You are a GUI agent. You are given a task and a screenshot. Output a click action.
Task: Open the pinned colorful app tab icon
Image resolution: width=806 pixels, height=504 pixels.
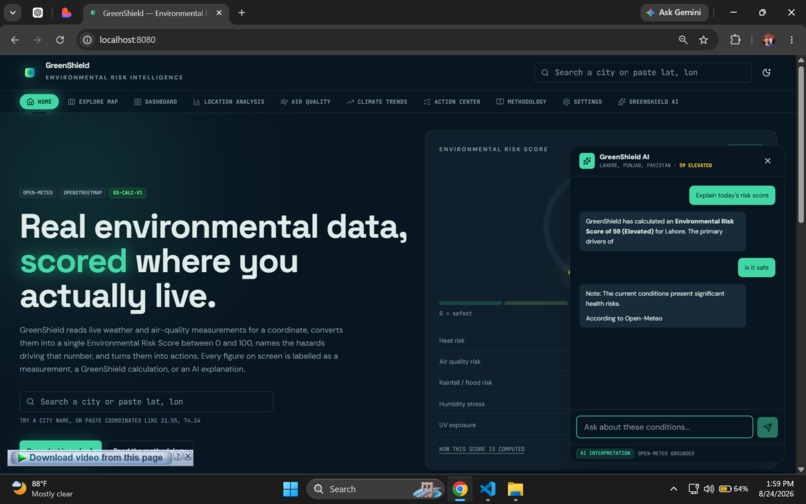coord(66,13)
